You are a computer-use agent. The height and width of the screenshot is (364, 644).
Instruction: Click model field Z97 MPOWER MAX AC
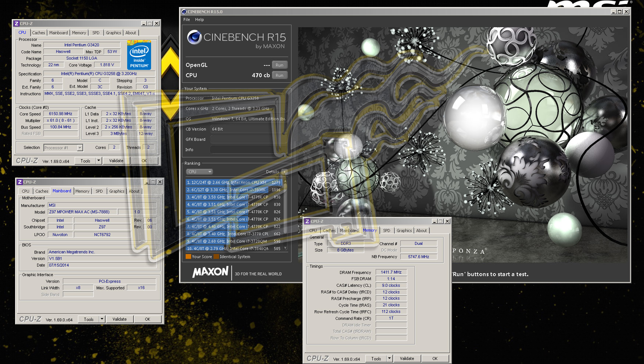click(x=83, y=212)
